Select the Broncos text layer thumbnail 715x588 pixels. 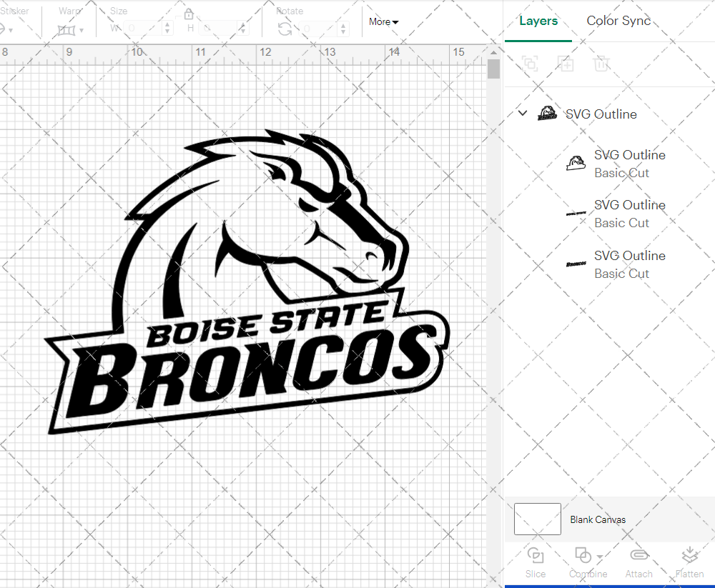pyautogui.click(x=576, y=264)
